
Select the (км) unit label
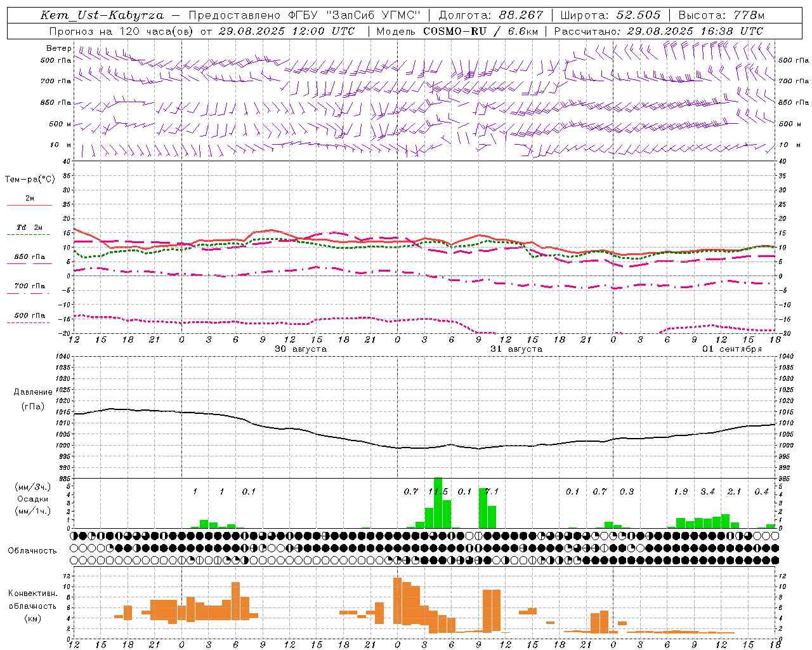click(32, 618)
